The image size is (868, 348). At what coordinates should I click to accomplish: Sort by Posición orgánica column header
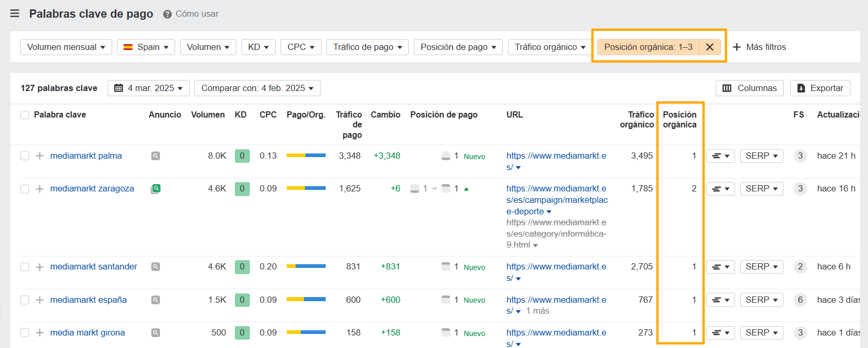coord(679,120)
